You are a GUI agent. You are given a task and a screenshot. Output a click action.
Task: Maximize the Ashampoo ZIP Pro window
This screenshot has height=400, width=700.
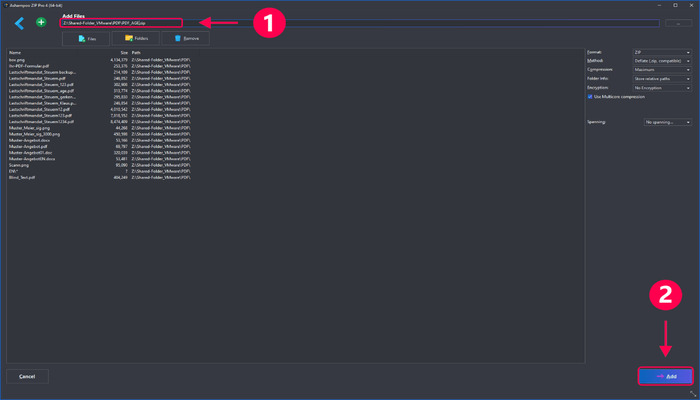[675, 5]
